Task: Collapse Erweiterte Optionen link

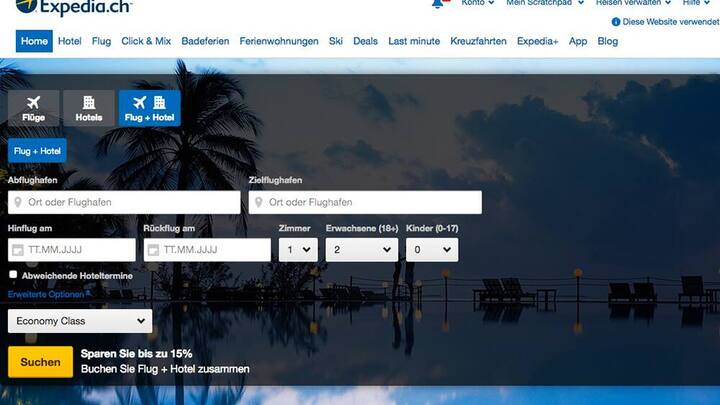Action: point(49,294)
